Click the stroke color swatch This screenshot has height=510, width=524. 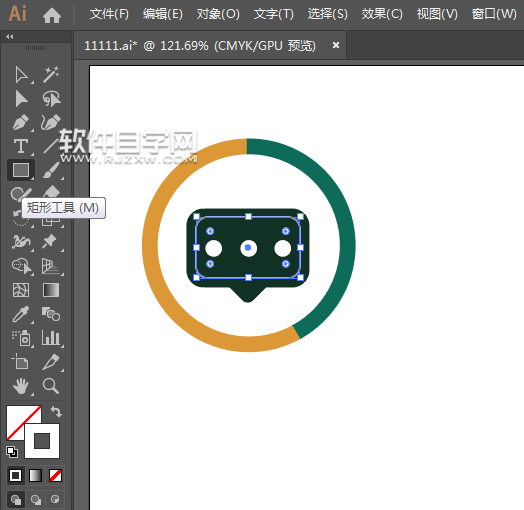(x=42, y=441)
